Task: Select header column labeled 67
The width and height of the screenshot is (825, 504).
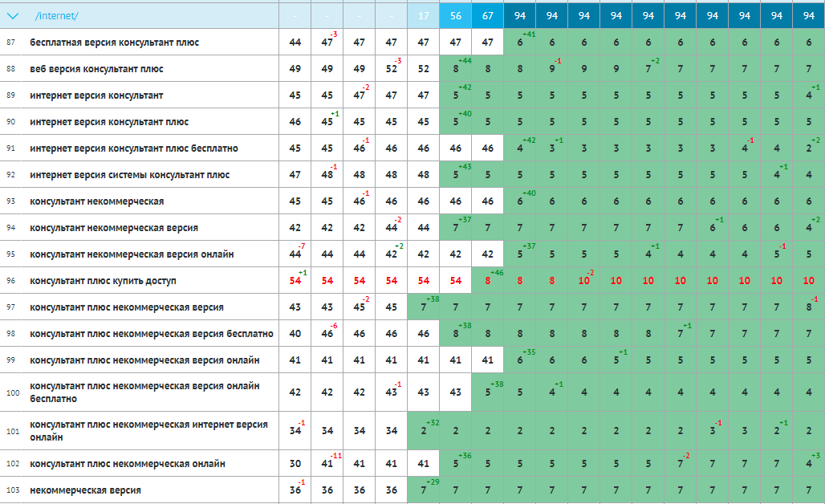Action: point(488,16)
